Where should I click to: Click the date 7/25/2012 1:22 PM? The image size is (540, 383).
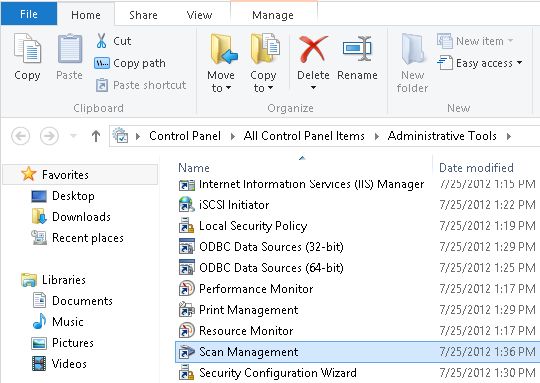pyautogui.click(x=487, y=205)
